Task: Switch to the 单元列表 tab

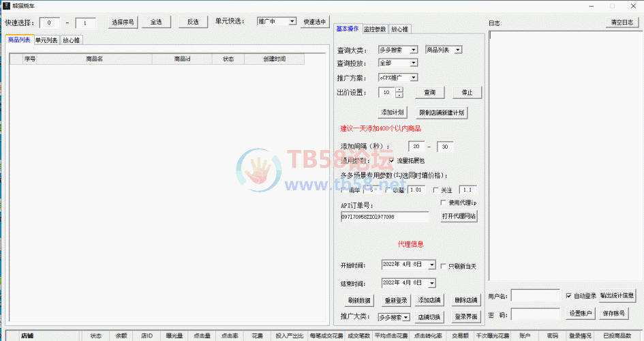Action: [x=46, y=40]
